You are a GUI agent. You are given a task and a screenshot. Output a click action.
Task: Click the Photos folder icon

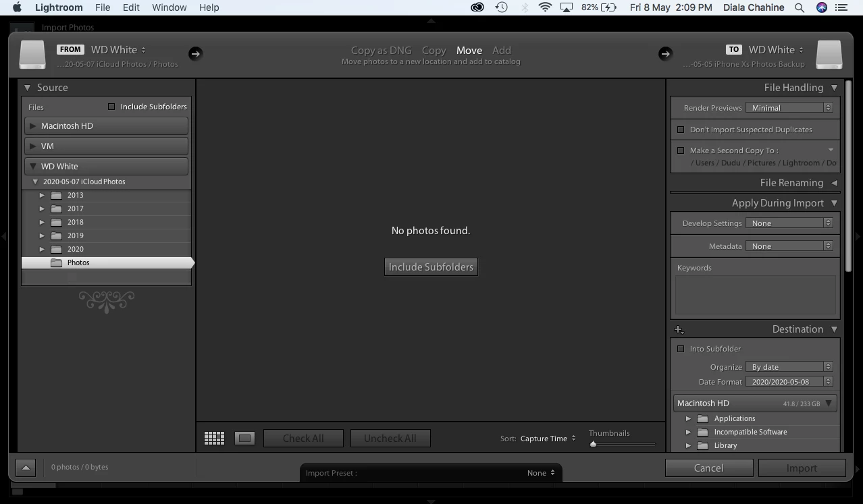pos(57,263)
